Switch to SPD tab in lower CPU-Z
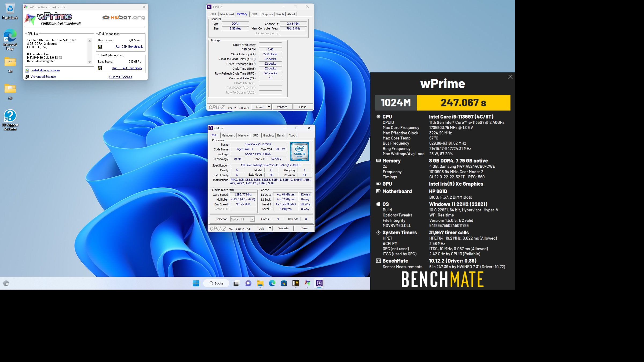The height and width of the screenshot is (362, 644). 256,135
